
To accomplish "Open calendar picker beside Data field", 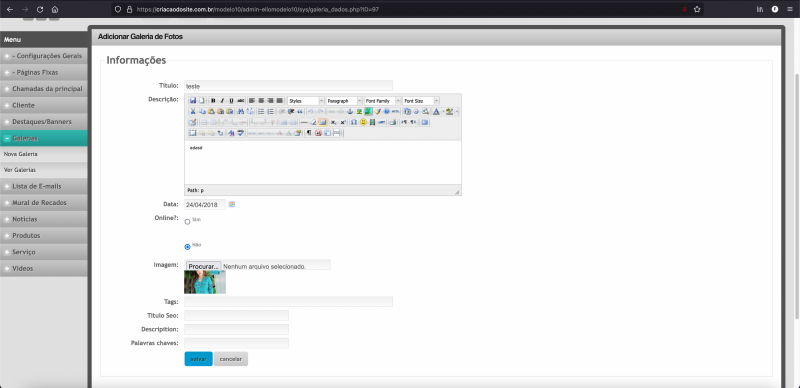I will pyautogui.click(x=232, y=204).
